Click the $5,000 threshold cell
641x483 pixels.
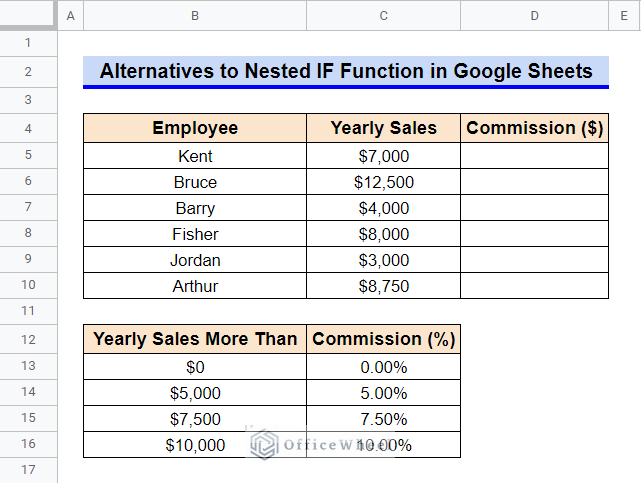tap(194, 394)
